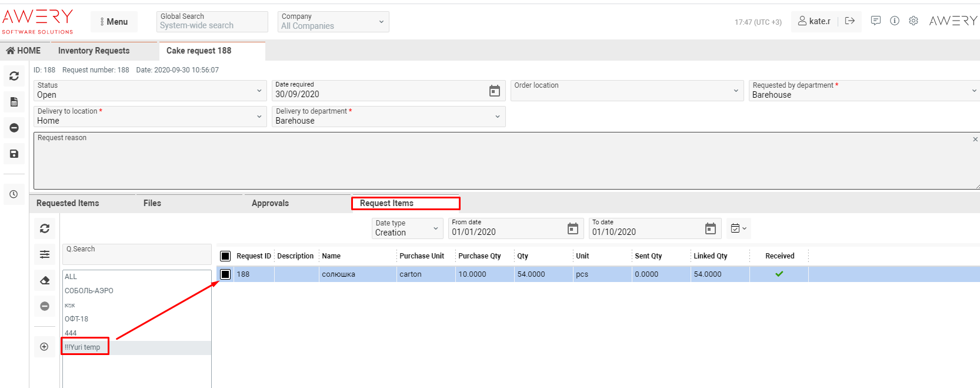Viewport: 980px width, 388px height.
Task: Click the refresh icon in left sidebar
Action: point(14,76)
